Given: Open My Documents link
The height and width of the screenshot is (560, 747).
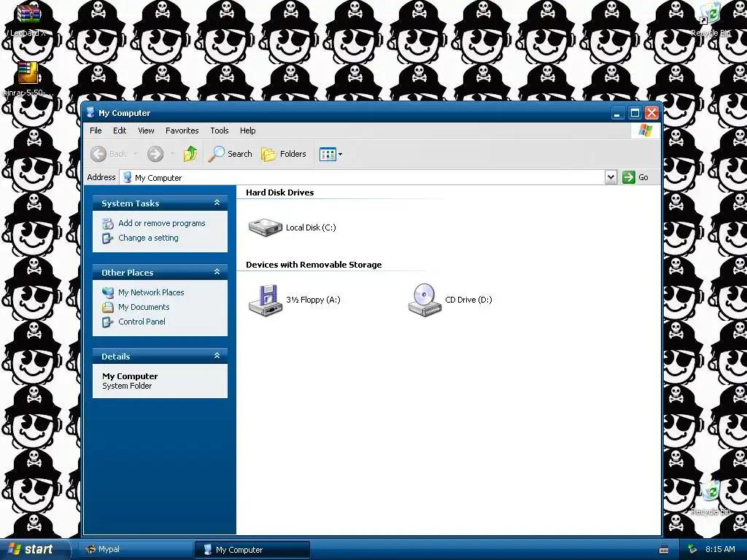Looking at the screenshot, I should point(144,307).
